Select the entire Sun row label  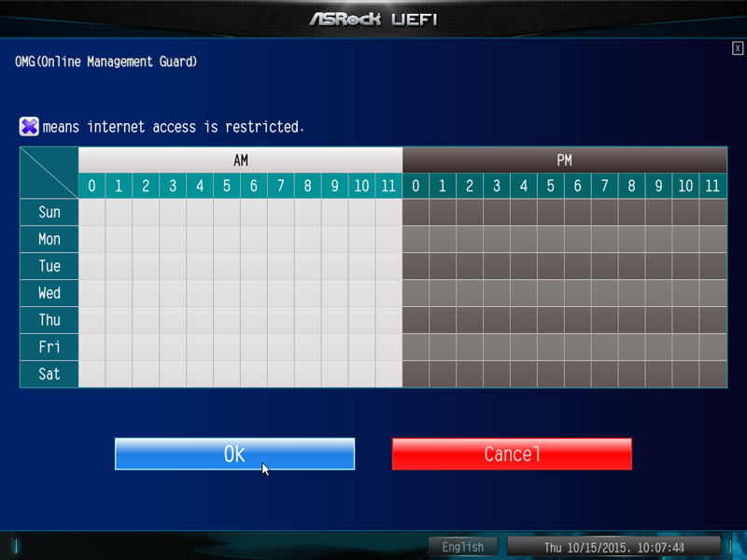(49, 212)
